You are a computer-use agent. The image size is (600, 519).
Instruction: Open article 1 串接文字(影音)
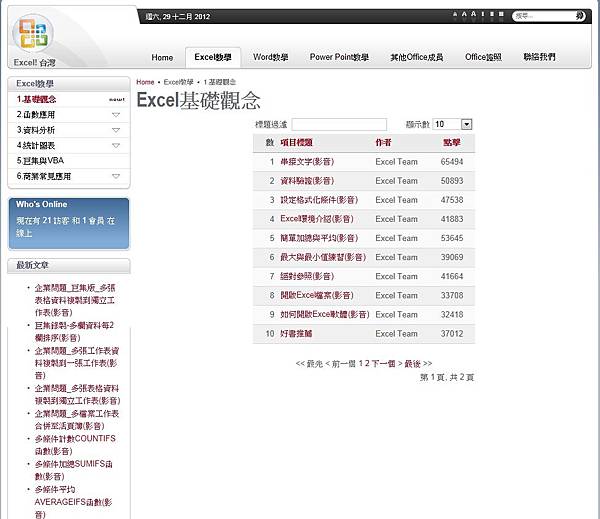coord(307,162)
